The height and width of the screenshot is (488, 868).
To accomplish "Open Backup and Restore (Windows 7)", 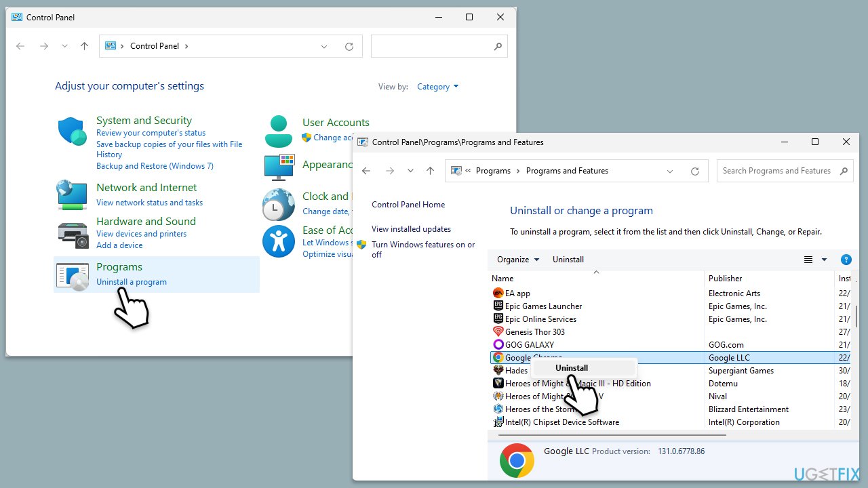I will pos(155,166).
